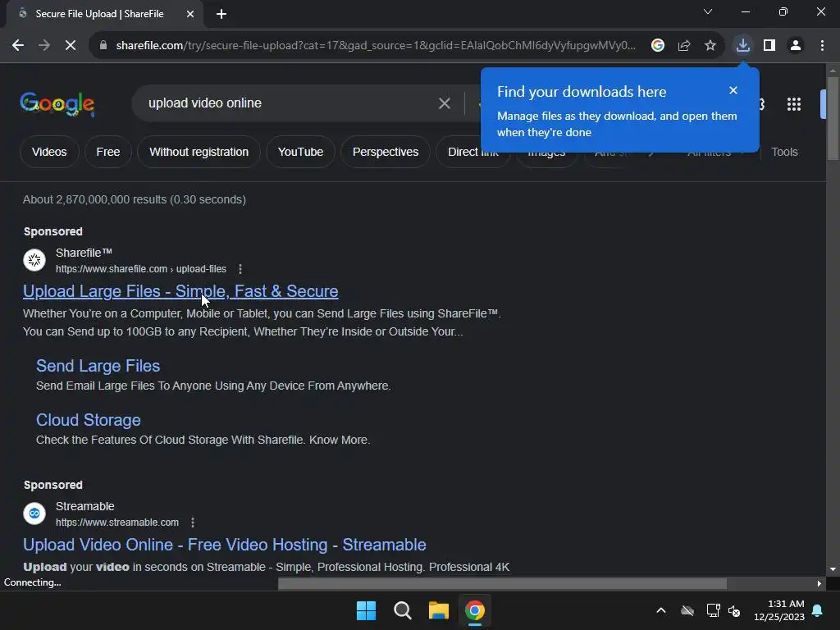Click the scroll down arrow

tap(833, 569)
